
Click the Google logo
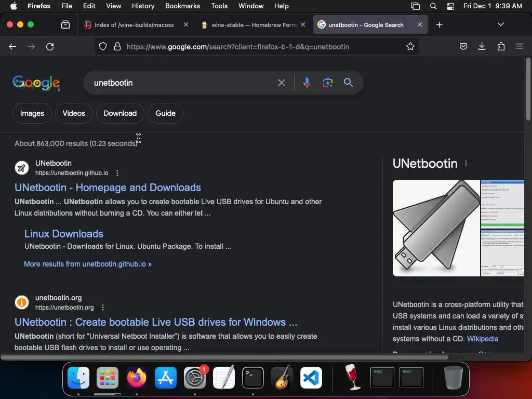tap(36, 83)
